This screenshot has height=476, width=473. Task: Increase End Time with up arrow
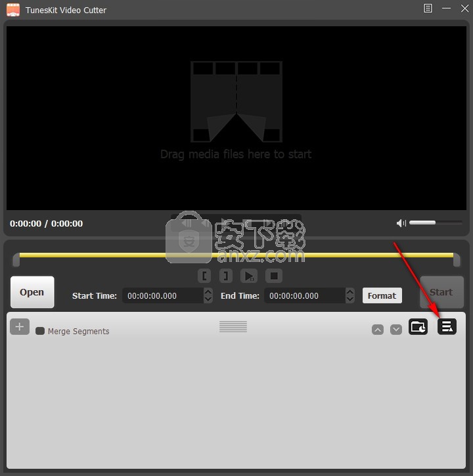pyautogui.click(x=350, y=292)
